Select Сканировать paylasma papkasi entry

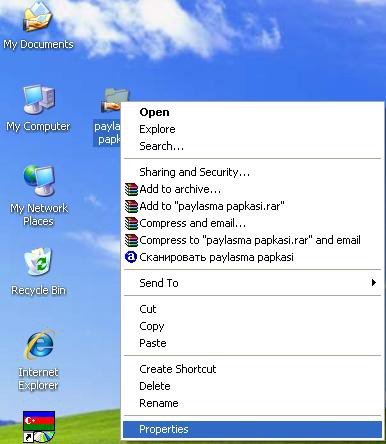click(x=252, y=257)
